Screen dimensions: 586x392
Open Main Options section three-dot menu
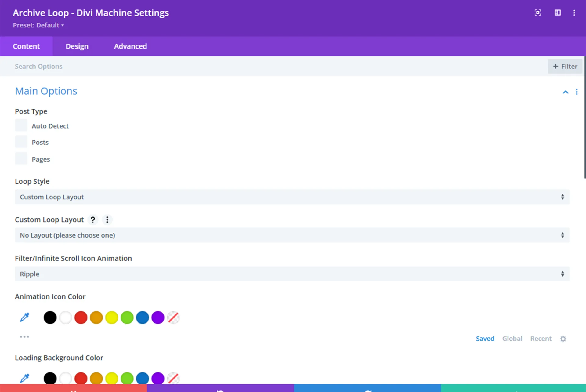pos(577,92)
